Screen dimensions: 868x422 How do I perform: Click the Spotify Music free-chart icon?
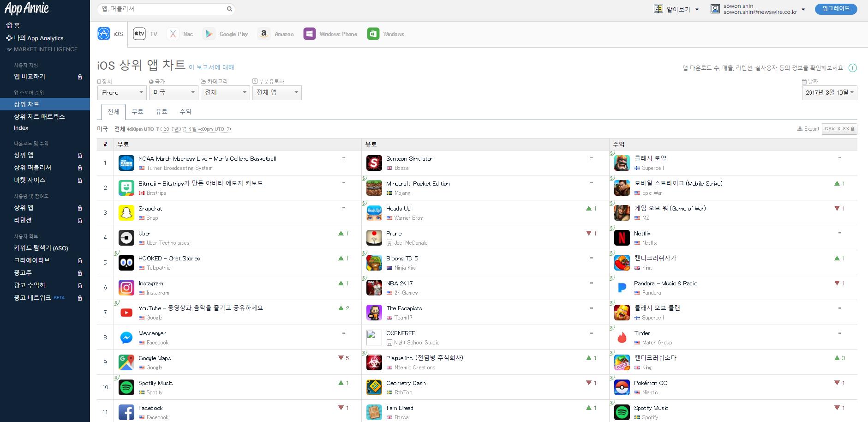point(126,387)
